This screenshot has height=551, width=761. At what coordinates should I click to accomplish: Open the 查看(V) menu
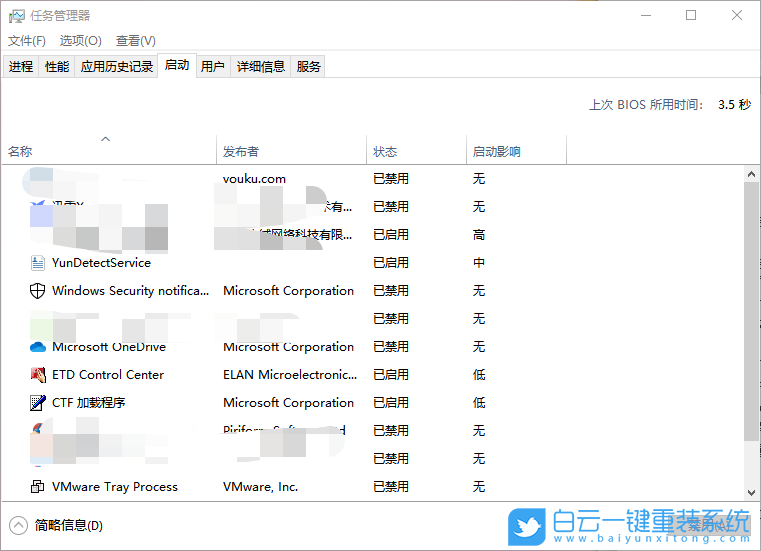pyautogui.click(x=135, y=41)
